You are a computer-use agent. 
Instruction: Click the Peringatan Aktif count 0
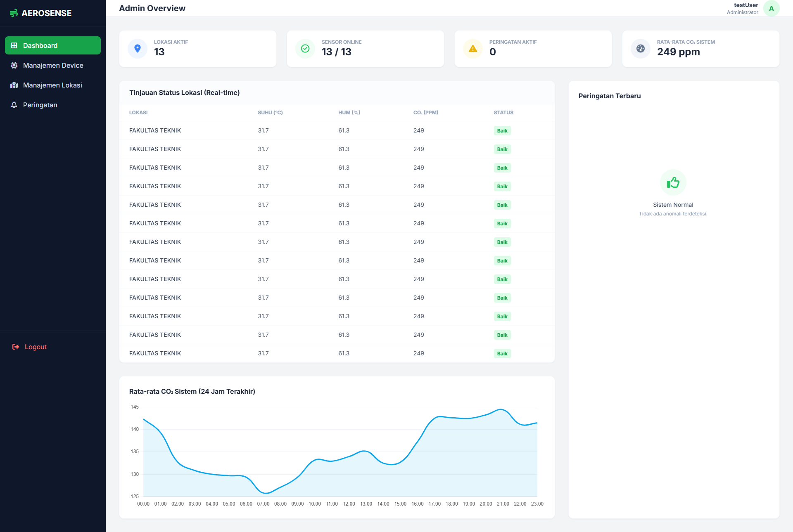coord(493,52)
